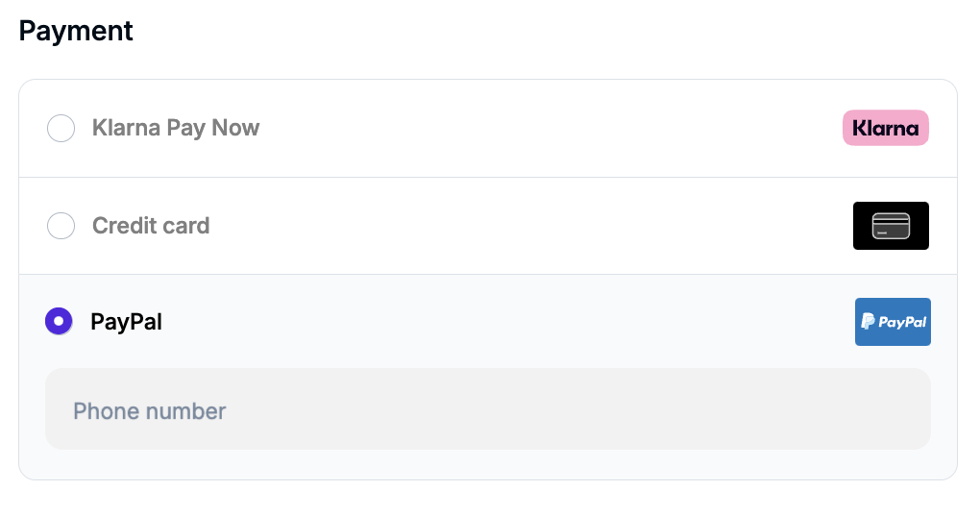Click the "Klarna Pay Now" label text
Image resolution: width=980 pixels, height=515 pixels.
point(176,128)
